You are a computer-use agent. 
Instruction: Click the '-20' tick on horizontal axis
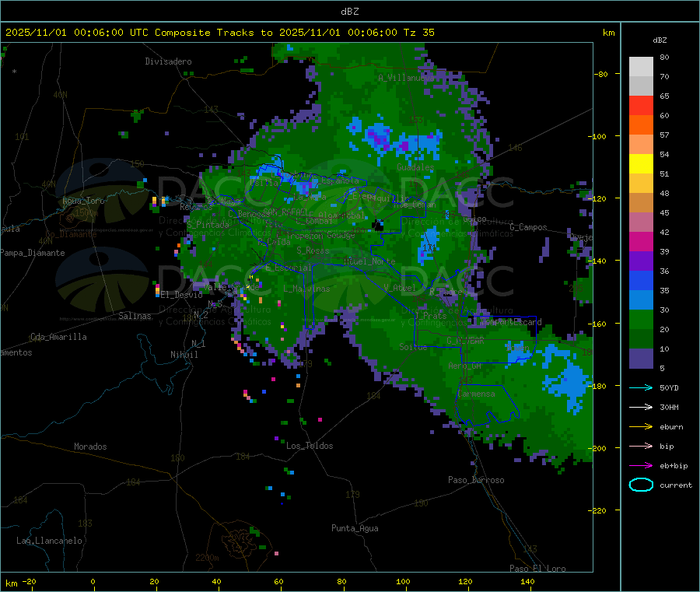click(29, 582)
